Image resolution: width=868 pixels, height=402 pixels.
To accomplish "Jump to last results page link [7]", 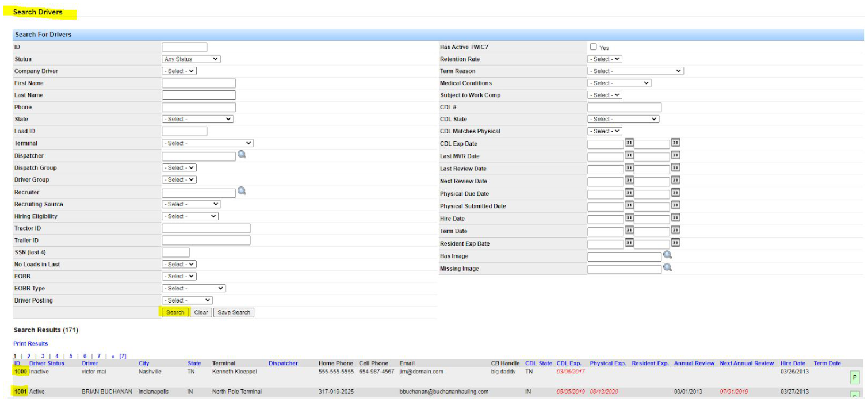I will 123,357.
